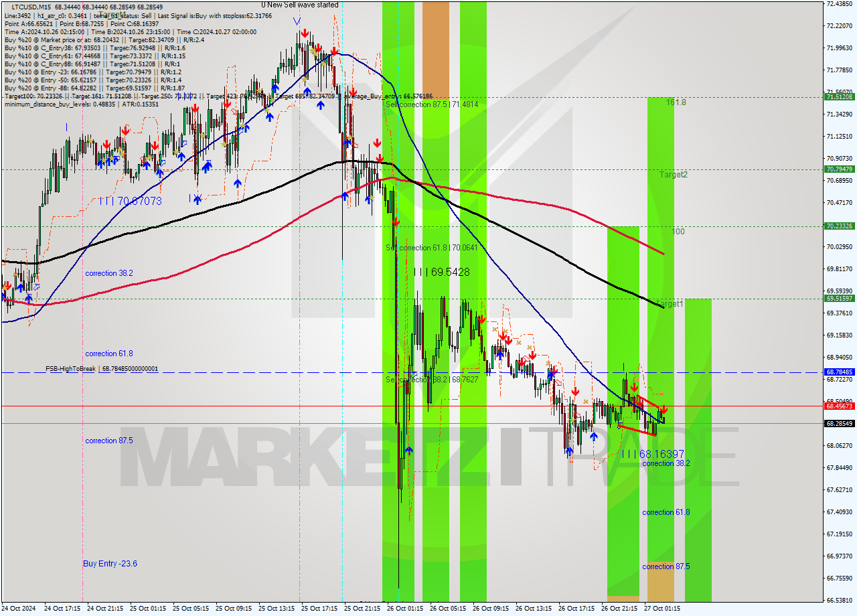Image resolution: width=857 pixels, height=616 pixels.
Task: Click the '26 Oct 17:15' time label
Action: [576, 609]
